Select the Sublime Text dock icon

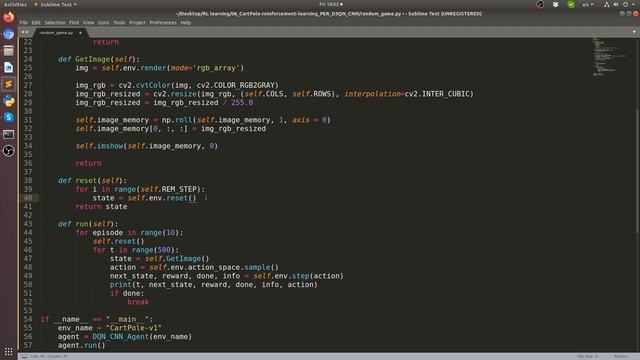[9, 84]
